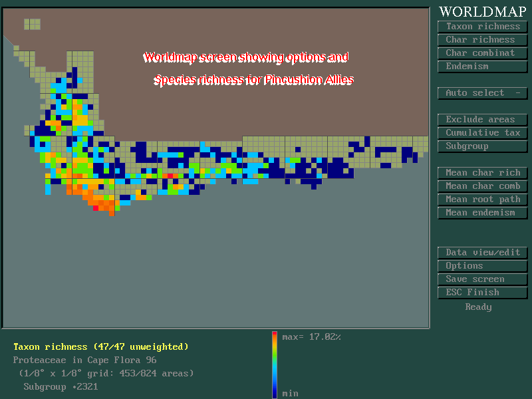
Task: Select the Taxon richness analysis button
Action: click(x=482, y=26)
